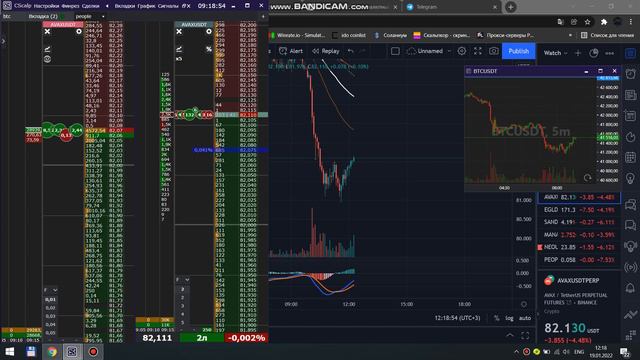Select the PEOP row in the watchlist
640x360 pixels.
tap(579, 260)
